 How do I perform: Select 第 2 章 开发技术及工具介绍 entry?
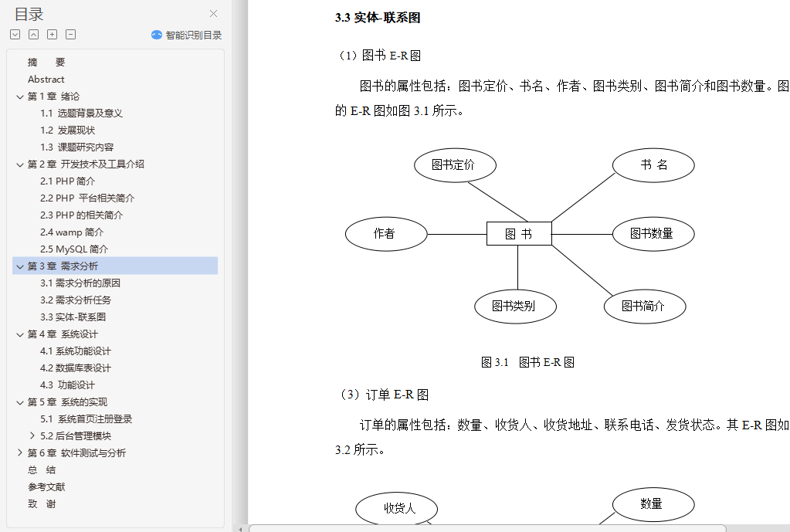(86, 164)
